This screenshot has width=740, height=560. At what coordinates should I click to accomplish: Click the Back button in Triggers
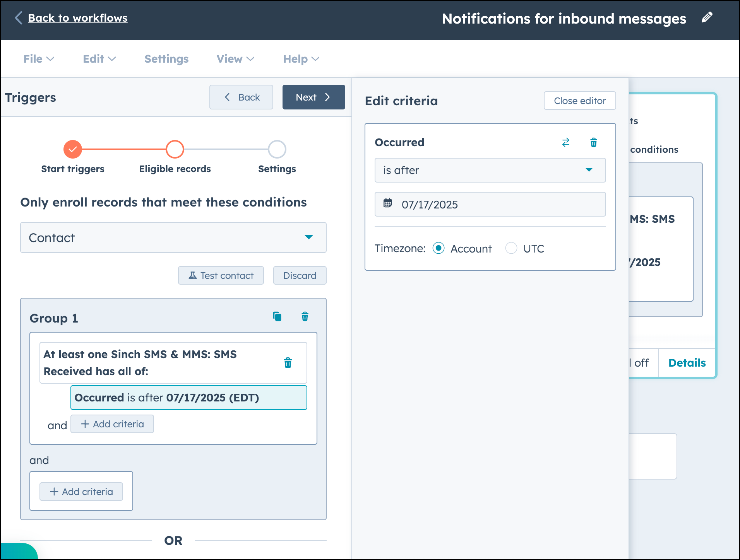coord(242,97)
